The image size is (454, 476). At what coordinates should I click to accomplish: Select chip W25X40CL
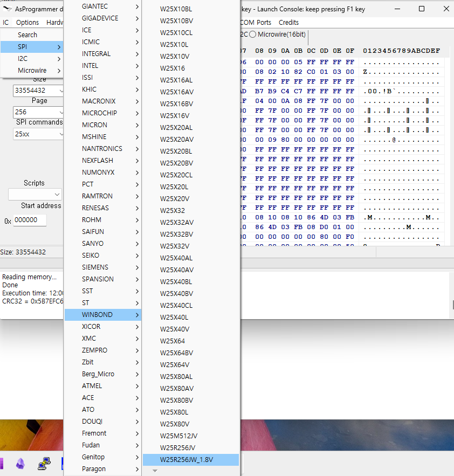coord(191,306)
